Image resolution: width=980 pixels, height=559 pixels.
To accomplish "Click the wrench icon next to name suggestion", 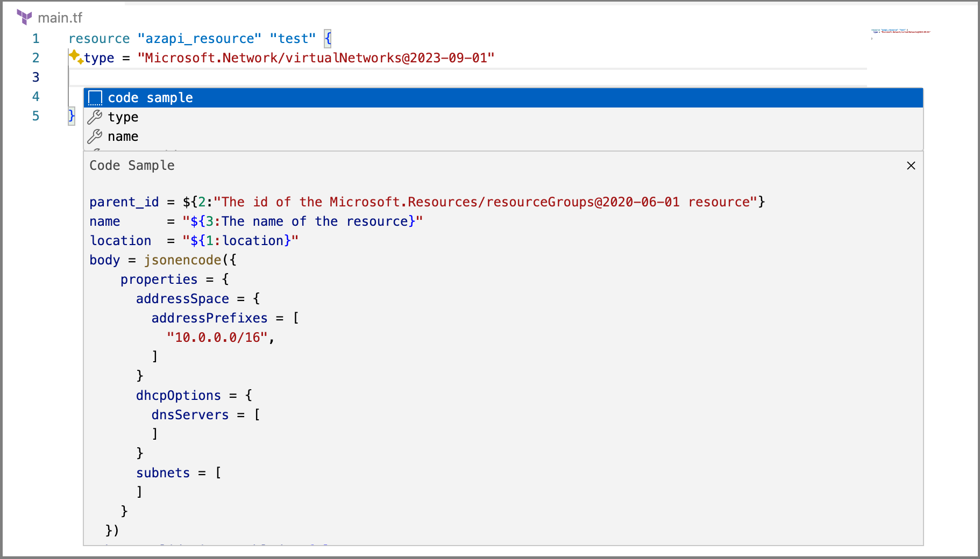I will (x=95, y=136).
